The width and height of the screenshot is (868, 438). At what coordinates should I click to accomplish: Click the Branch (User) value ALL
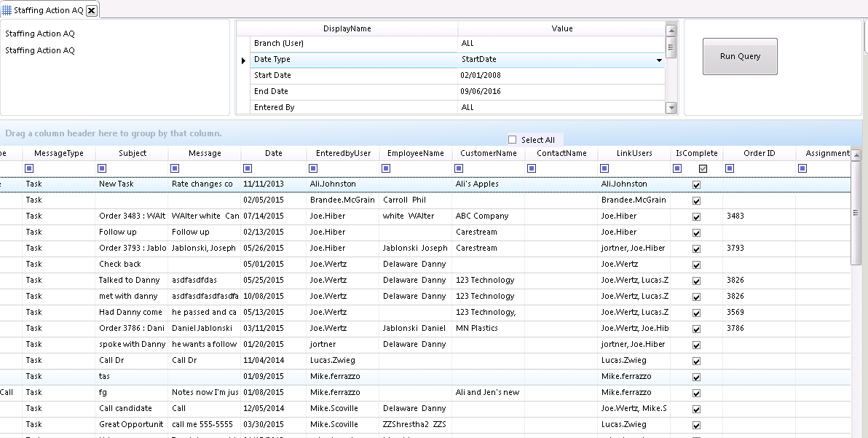point(561,44)
